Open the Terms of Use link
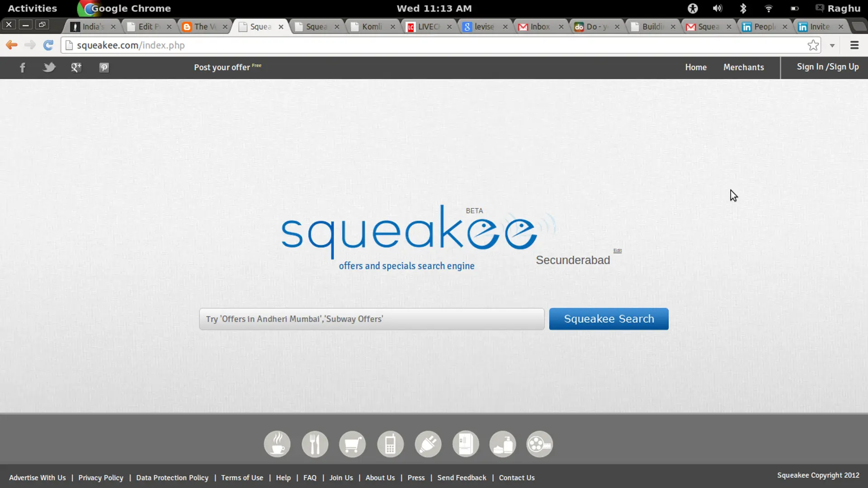The image size is (868, 488). click(242, 478)
